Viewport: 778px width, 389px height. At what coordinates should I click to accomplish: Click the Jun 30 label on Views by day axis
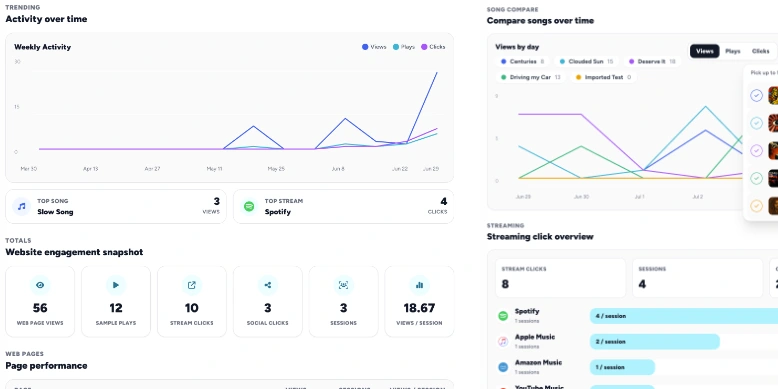tap(581, 197)
